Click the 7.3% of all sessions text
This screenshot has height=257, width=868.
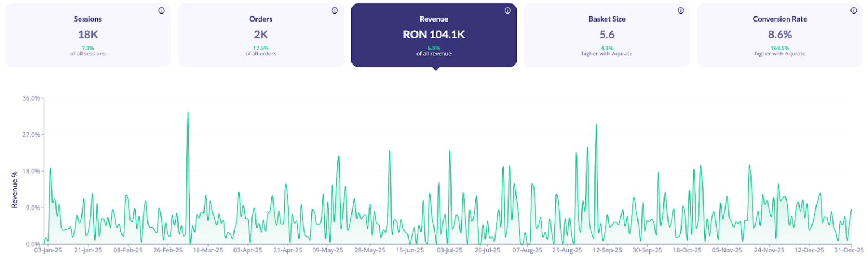(88, 51)
